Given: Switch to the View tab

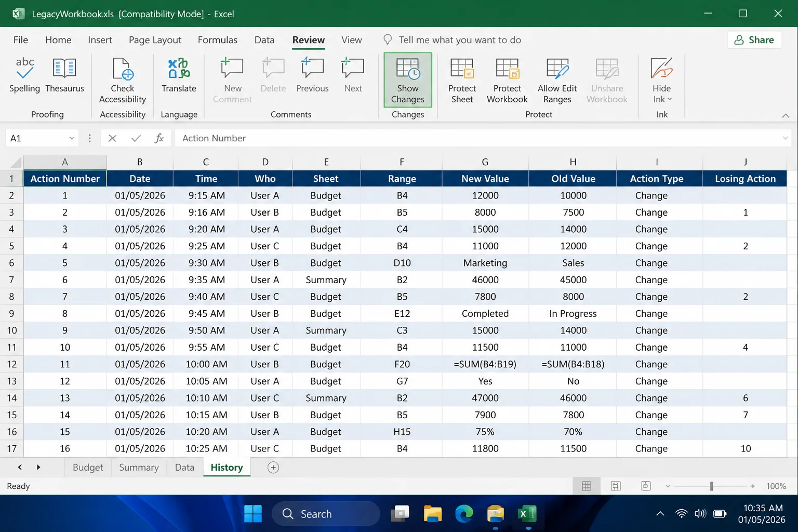Looking at the screenshot, I should [351, 40].
